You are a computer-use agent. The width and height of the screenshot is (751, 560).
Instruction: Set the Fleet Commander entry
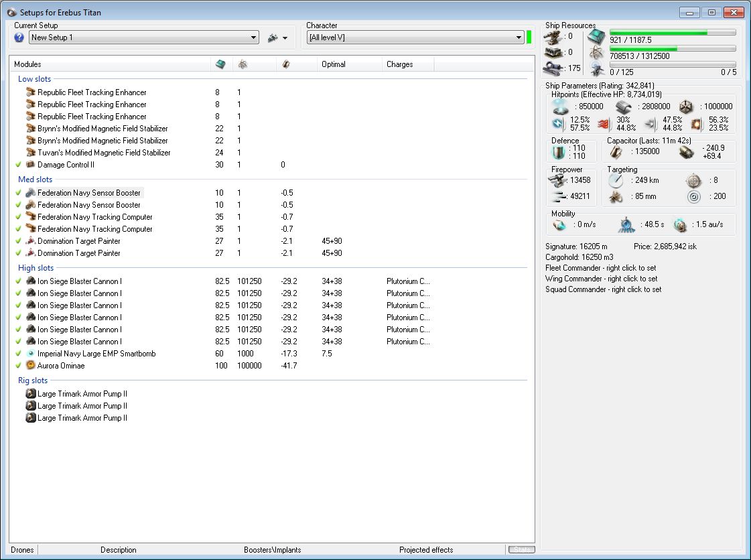pyautogui.click(x=600, y=268)
